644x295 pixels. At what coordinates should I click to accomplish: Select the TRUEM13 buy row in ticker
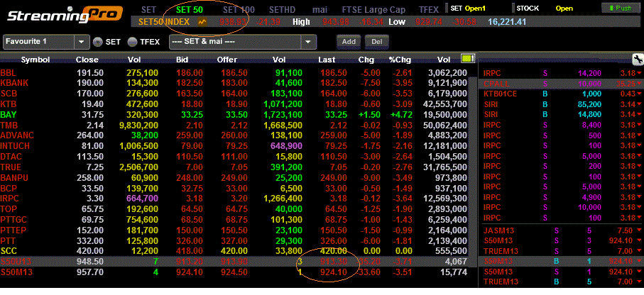(561, 282)
